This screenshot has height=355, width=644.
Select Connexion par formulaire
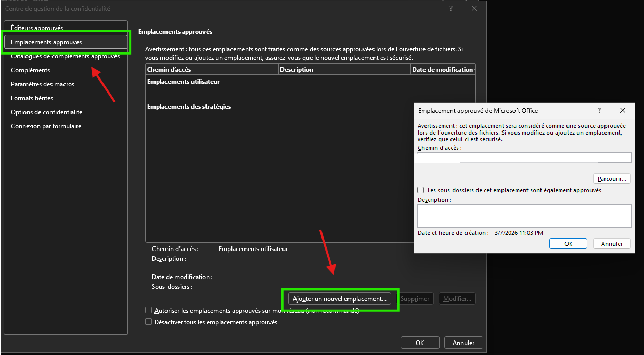click(46, 126)
